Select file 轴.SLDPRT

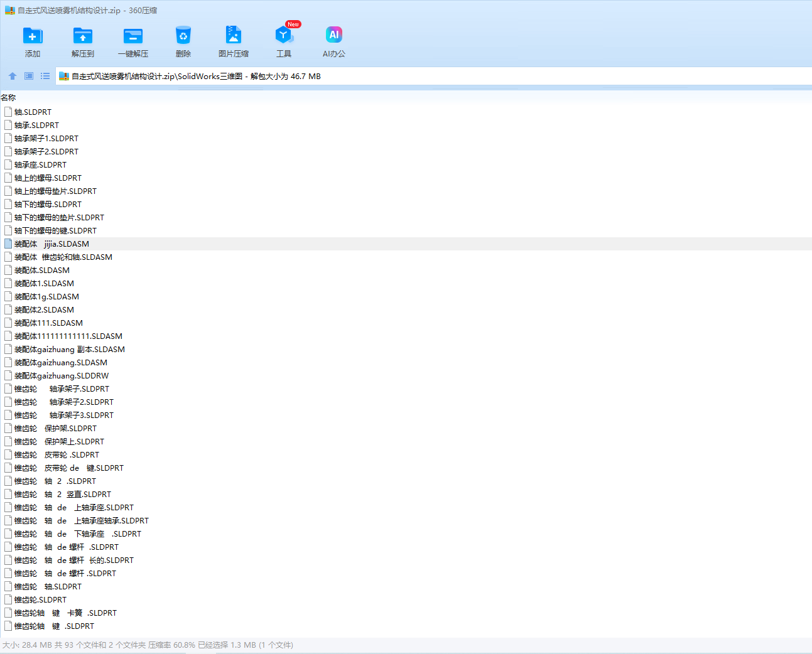(x=33, y=112)
